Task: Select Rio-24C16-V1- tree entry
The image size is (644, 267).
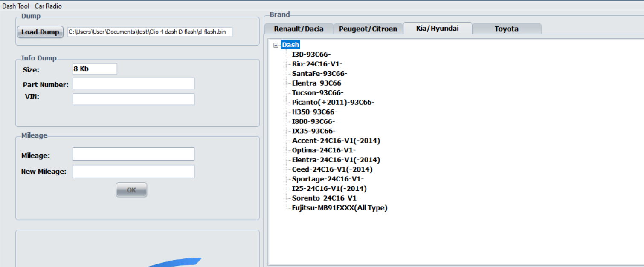Action: point(317,64)
